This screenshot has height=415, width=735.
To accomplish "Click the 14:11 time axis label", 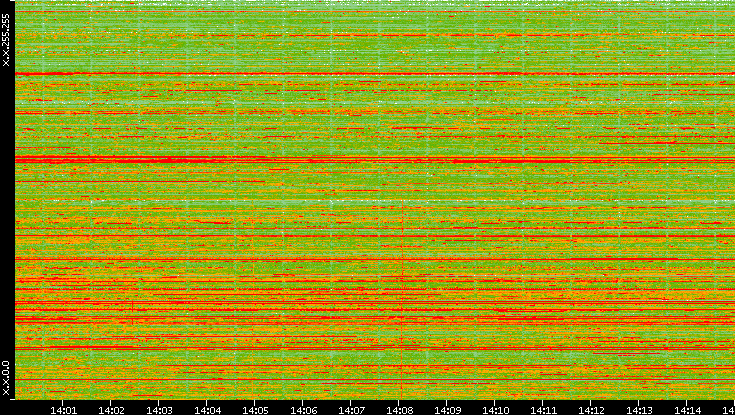I will (x=543, y=410).
